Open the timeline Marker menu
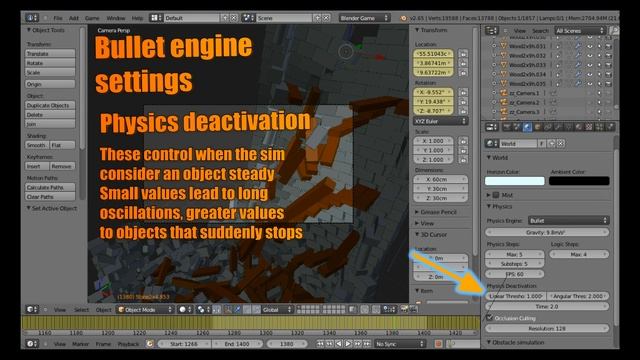This screenshot has height=360, width=640. pyautogui.click(x=80, y=344)
